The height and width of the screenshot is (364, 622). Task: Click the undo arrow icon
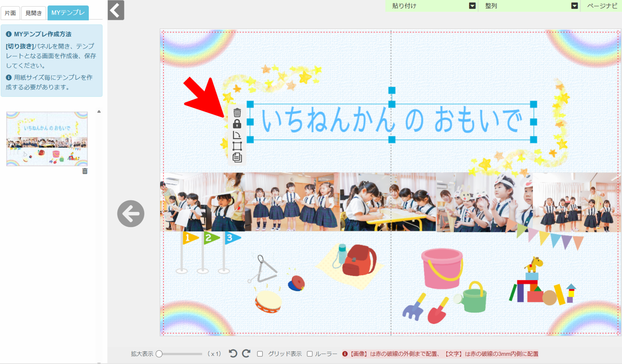(233, 354)
